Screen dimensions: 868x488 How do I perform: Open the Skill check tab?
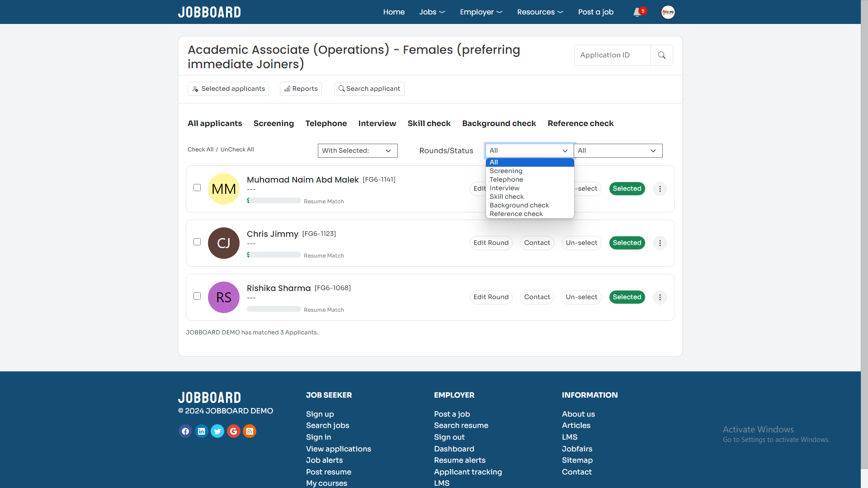429,123
